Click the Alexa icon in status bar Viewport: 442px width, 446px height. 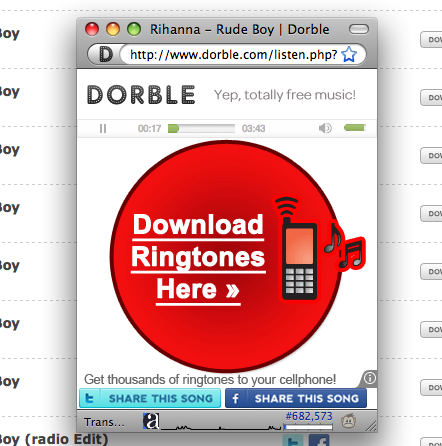click(x=151, y=421)
